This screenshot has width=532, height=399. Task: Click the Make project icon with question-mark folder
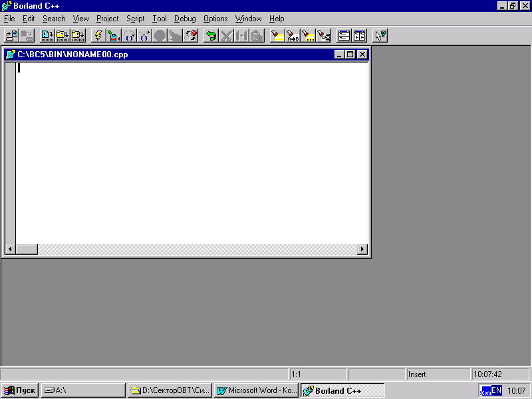[x=63, y=35]
